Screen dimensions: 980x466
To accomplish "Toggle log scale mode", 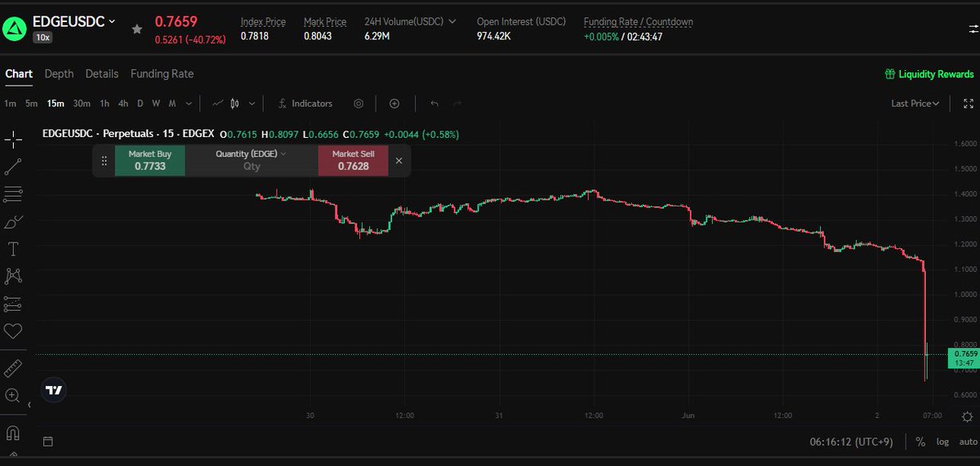I will pos(942,442).
